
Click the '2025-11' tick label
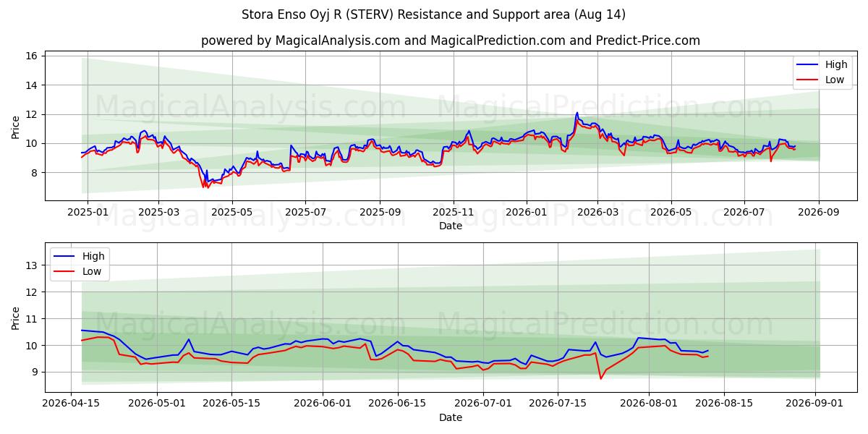[453, 213]
